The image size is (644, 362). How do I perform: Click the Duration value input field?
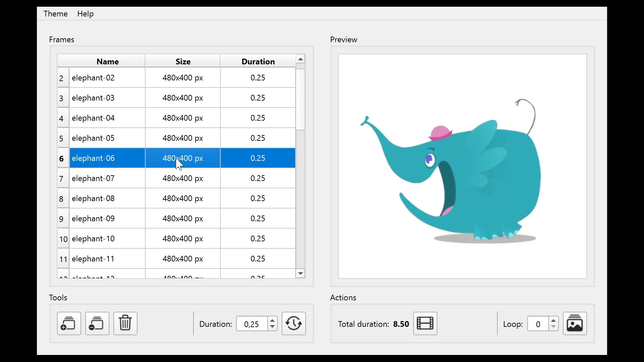(x=252, y=324)
